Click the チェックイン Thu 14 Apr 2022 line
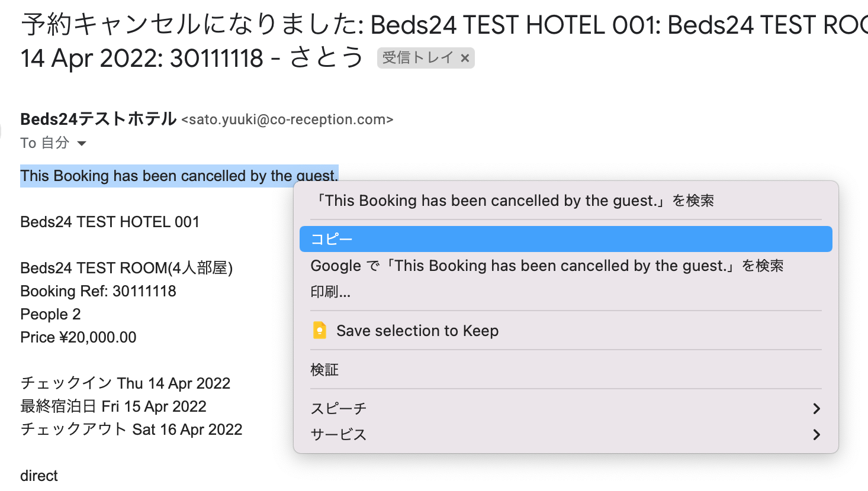The width and height of the screenshot is (868, 491). coord(125,383)
